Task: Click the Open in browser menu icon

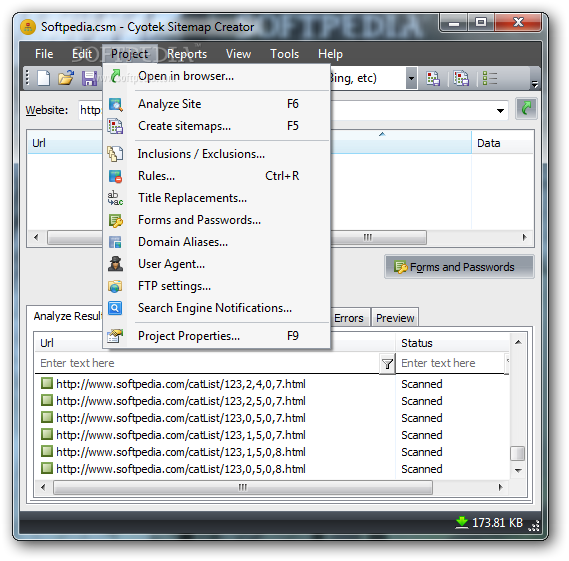Action: click(115, 76)
